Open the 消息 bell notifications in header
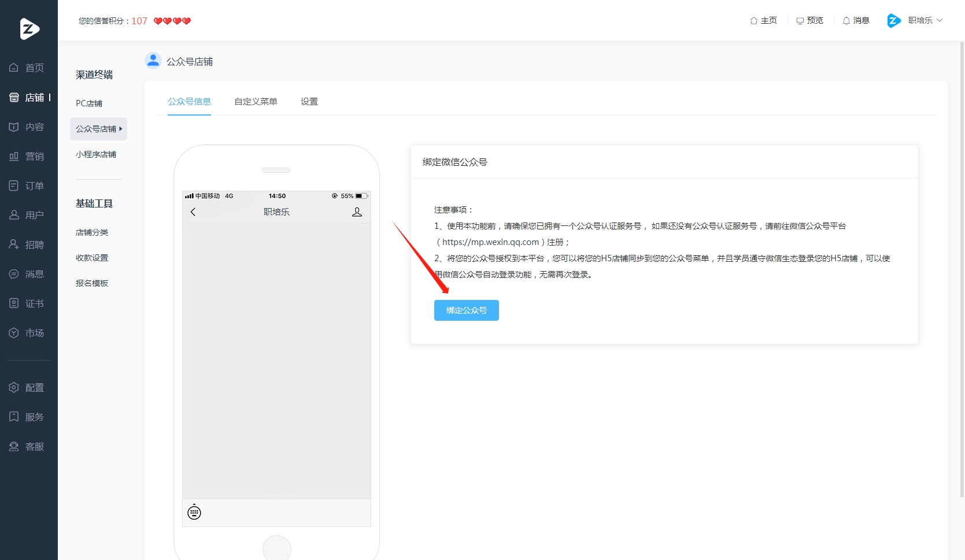Image resolution: width=965 pixels, height=560 pixels. pos(856,20)
